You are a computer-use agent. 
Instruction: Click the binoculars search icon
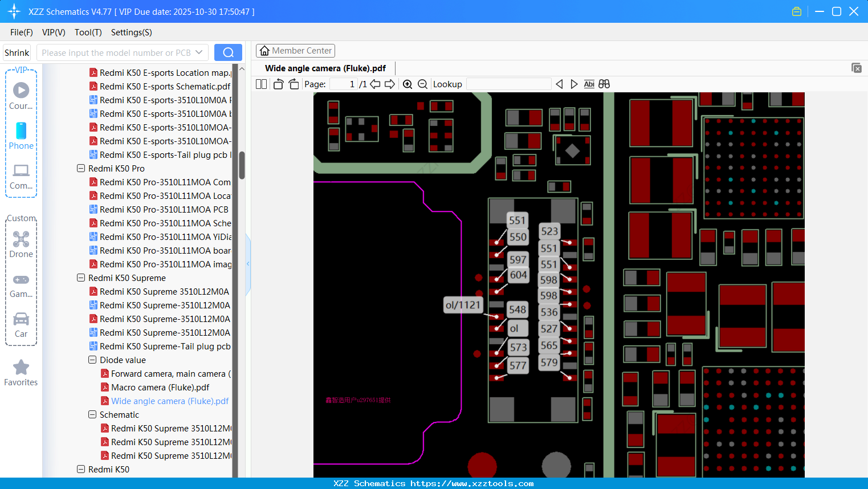point(604,84)
